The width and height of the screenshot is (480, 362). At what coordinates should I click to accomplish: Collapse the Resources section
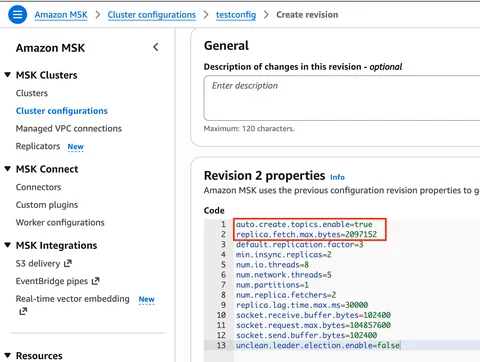(8, 355)
